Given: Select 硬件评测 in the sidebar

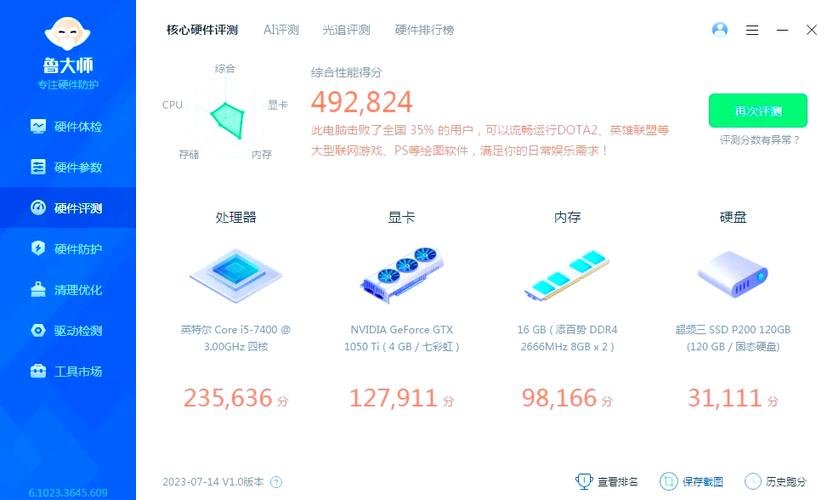Looking at the screenshot, I should (x=67, y=208).
